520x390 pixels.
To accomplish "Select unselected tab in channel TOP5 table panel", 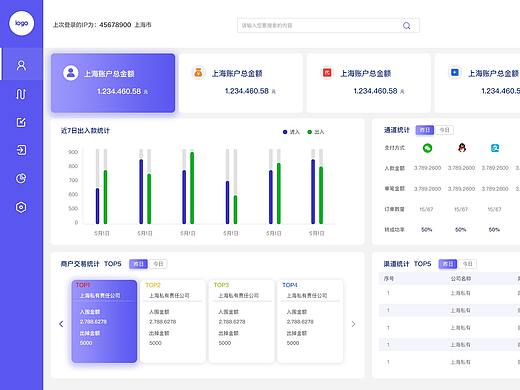I will pyautogui.click(x=467, y=264).
